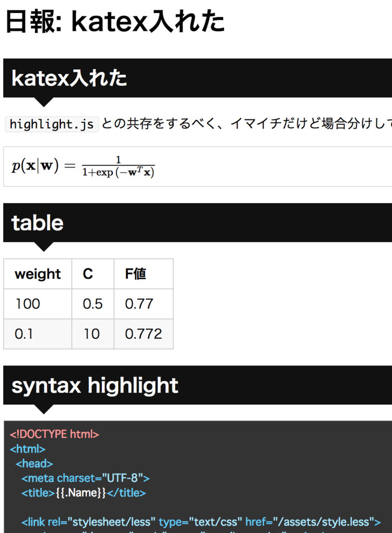The image size is (392, 533).
Task: Click the '<!DOCTYPE html>' code line
Action: coord(54,434)
